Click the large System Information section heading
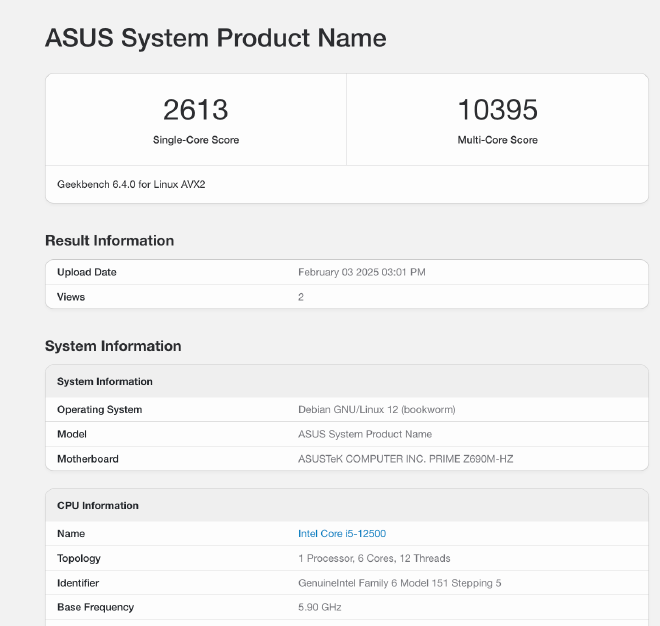Viewport: 660px width, 626px height. pos(113,346)
